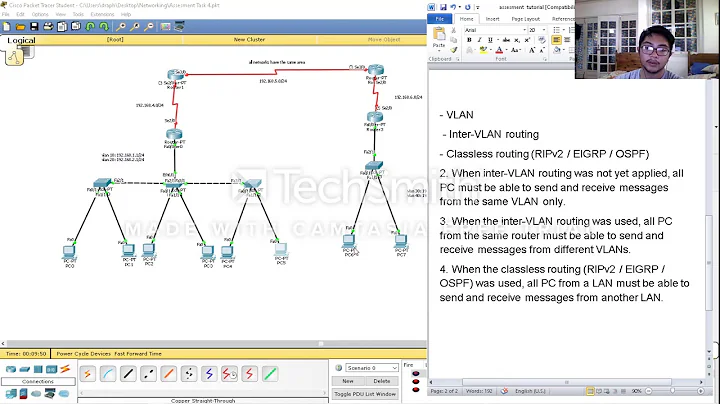The width and height of the screenshot is (720, 404).
Task: Click Fast Forward Time
Action: click(138, 354)
